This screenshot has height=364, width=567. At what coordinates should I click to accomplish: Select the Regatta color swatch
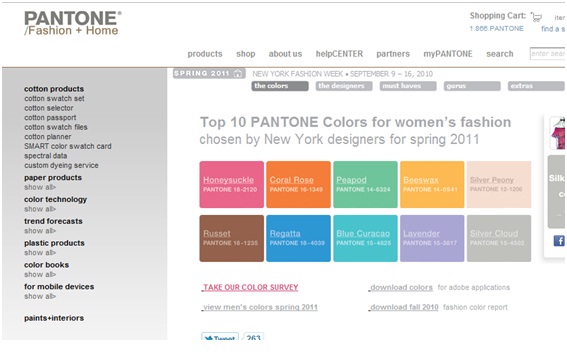(x=298, y=238)
